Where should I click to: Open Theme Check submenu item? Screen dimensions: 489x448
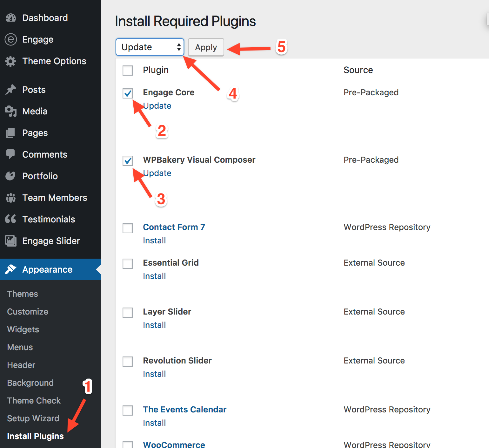(34, 401)
